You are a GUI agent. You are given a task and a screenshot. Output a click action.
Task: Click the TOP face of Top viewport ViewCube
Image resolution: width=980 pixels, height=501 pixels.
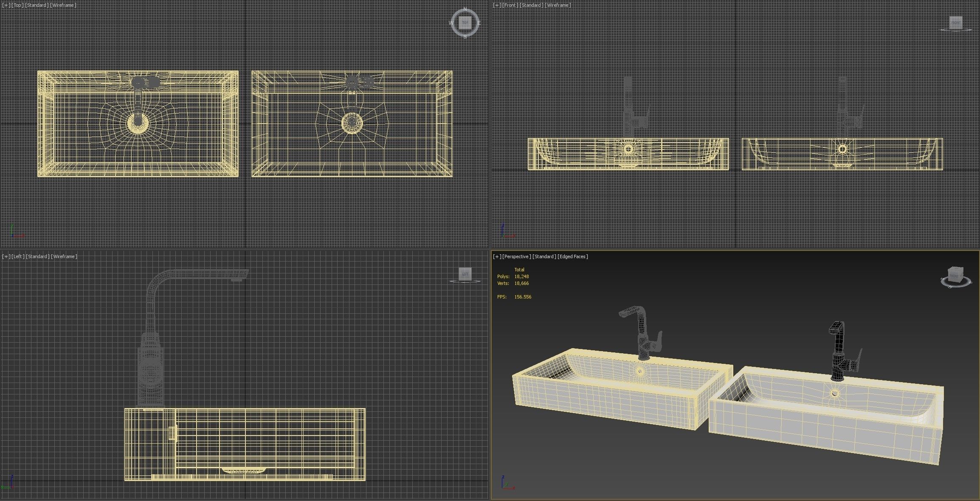tap(465, 23)
